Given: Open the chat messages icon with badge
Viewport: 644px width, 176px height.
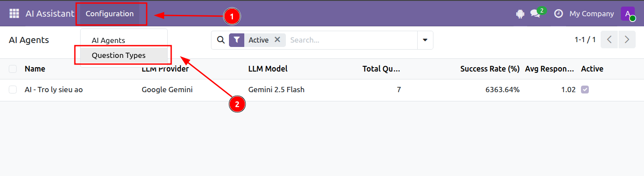Looking at the screenshot, I should 535,14.
